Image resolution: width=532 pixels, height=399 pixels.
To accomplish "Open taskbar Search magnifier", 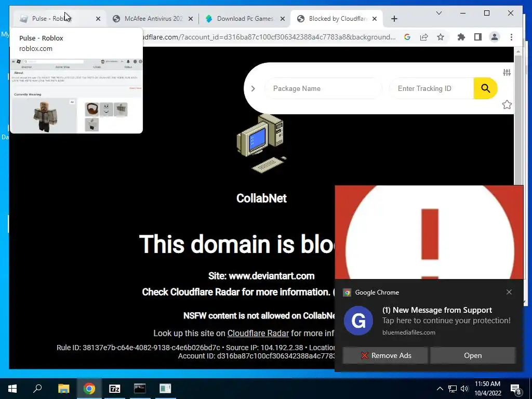I will (x=37, y=389).
